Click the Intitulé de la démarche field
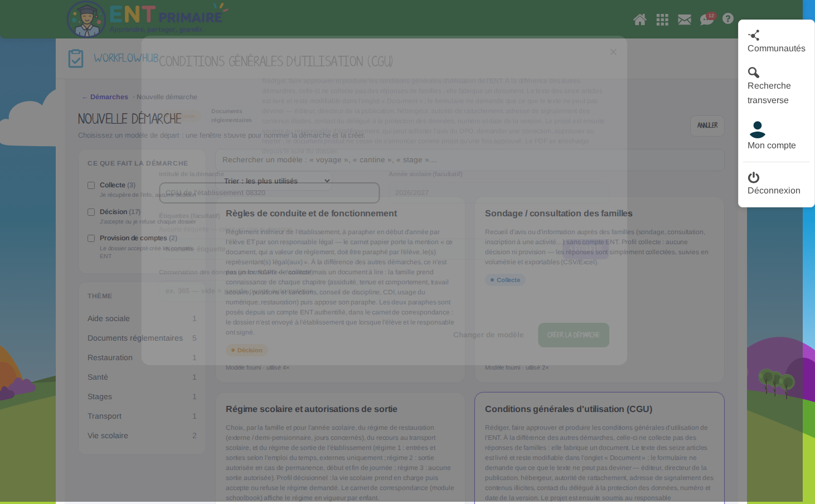The width and height of the screenshot is (815, 504). (x=269, y=193)
